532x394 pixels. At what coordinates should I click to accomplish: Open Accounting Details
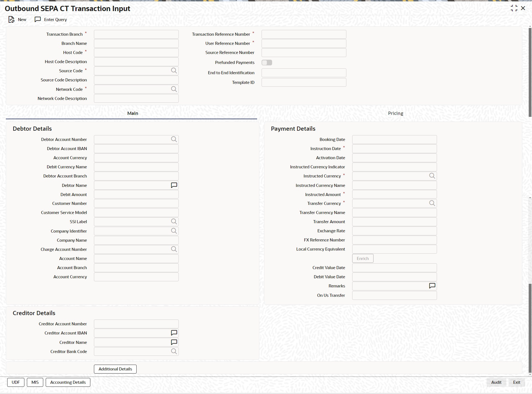click(68, 382)
